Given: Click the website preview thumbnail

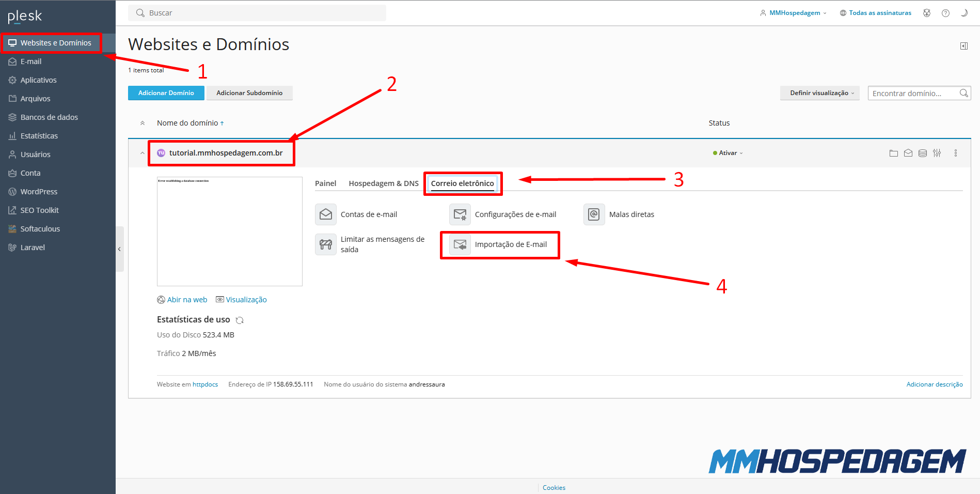Looking at the screenshot, I should pos(230,231).
